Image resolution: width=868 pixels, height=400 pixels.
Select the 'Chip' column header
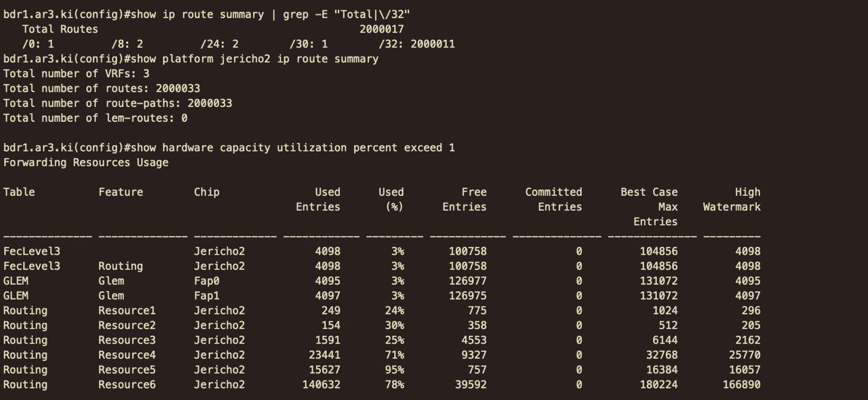pyautogui.click(x=207, y=192)
